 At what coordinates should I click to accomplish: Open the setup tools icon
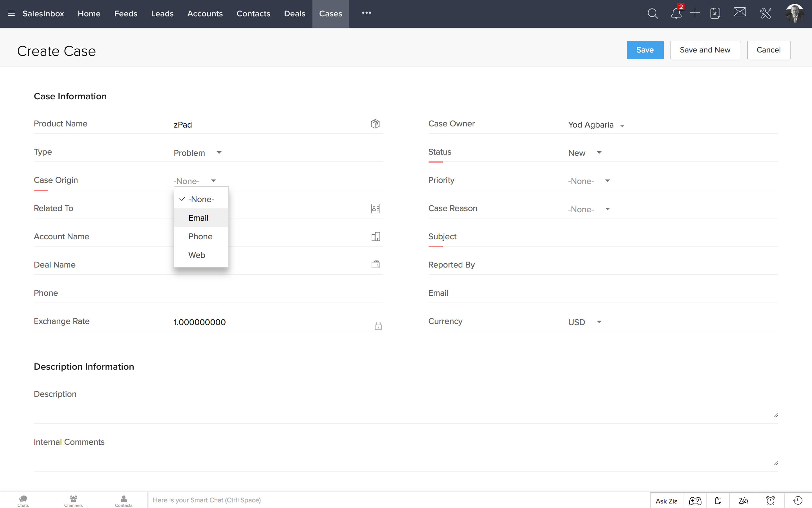tap(765, 14)
